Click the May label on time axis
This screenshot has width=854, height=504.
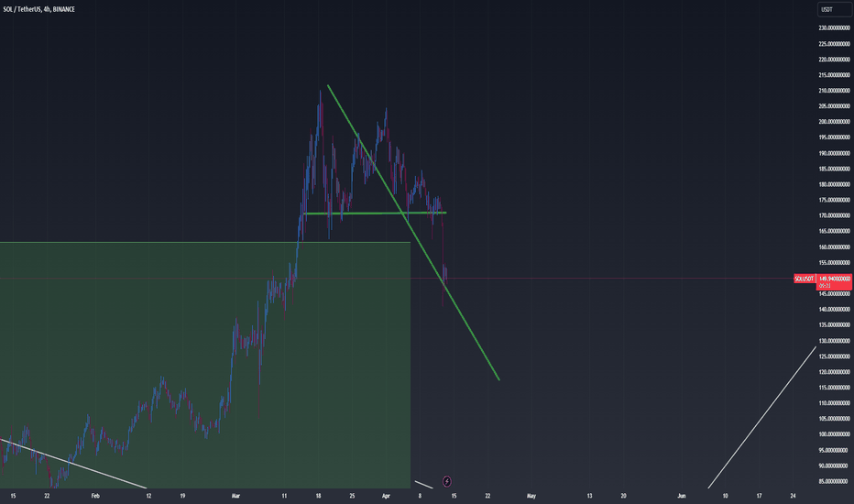531,496
